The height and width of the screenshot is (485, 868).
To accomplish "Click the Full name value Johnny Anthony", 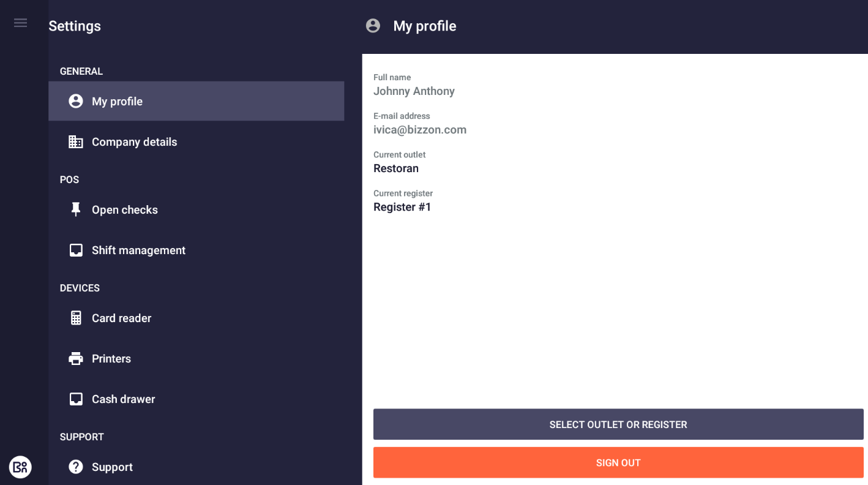I will tap(414, 91).
